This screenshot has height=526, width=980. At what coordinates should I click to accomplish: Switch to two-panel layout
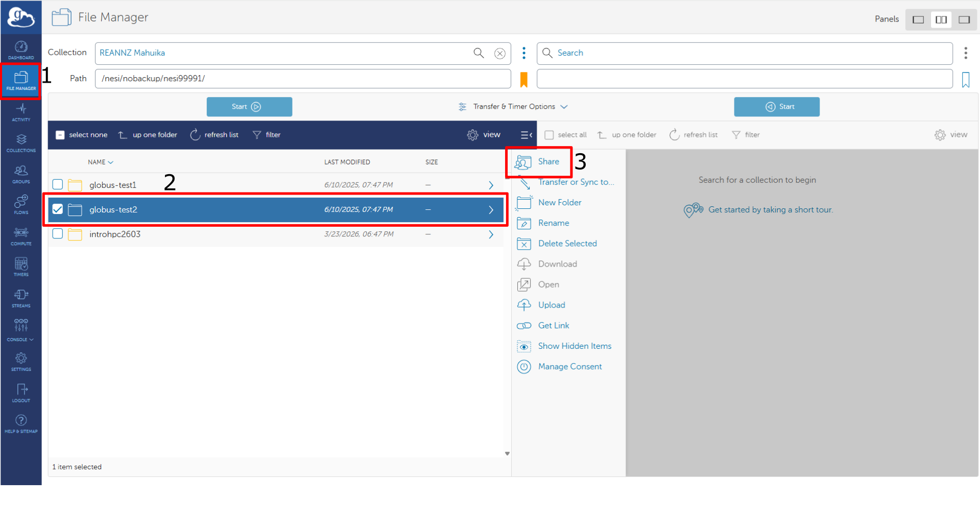tap(941, 19)
